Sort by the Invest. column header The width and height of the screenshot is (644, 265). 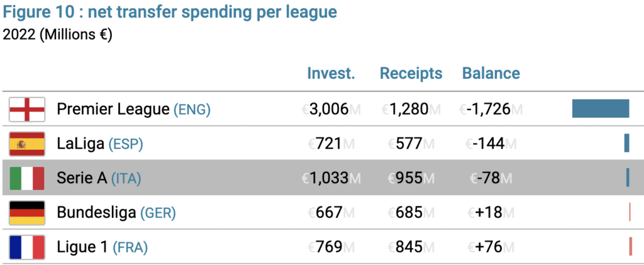[x=331, y=73]
